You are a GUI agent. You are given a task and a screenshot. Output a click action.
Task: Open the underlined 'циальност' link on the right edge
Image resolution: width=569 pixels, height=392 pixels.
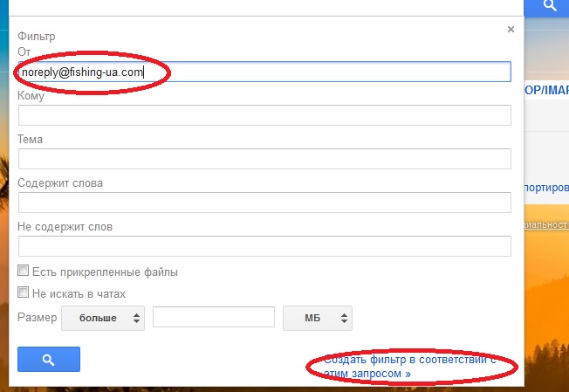click(545, 224)
